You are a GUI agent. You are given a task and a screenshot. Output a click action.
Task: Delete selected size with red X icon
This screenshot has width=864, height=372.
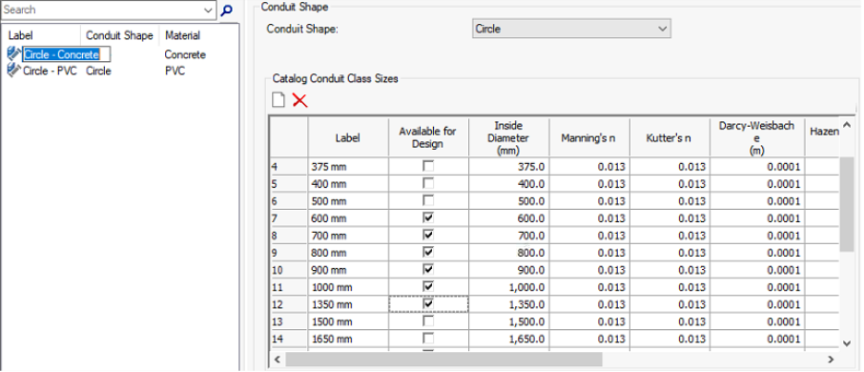[300, 100]
